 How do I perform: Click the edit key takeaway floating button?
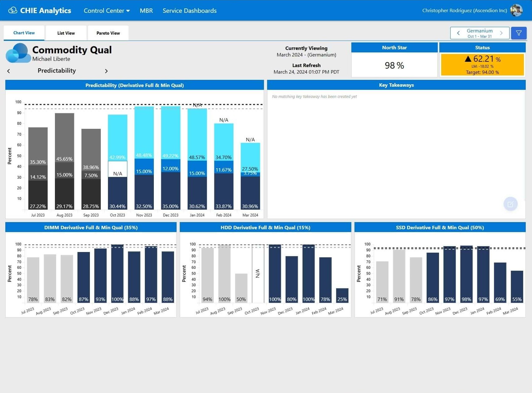510,204
